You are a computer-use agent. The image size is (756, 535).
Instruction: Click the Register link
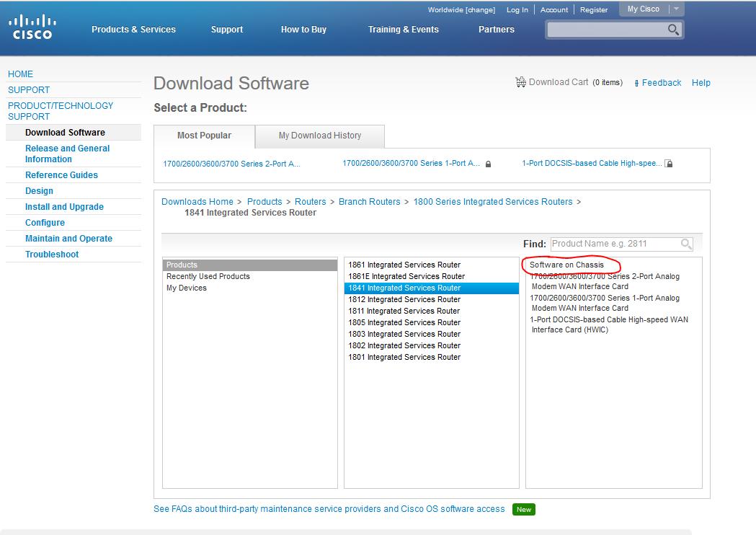tap(594, 9)
